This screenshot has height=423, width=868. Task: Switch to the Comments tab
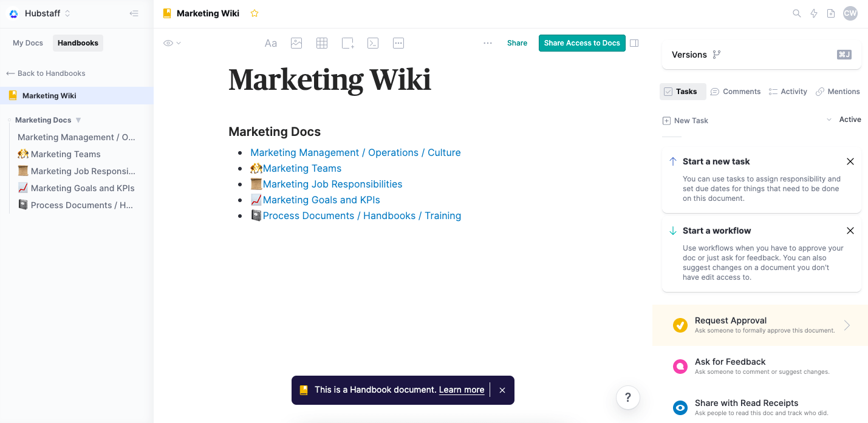(x=736, y=92)
